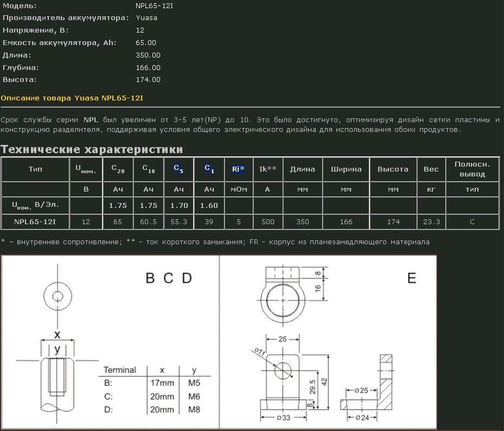Image resolution: width=504 pixels, height=431 pixels.
Task: Click the 'тип' unit cell
Action: pos(472,189)
